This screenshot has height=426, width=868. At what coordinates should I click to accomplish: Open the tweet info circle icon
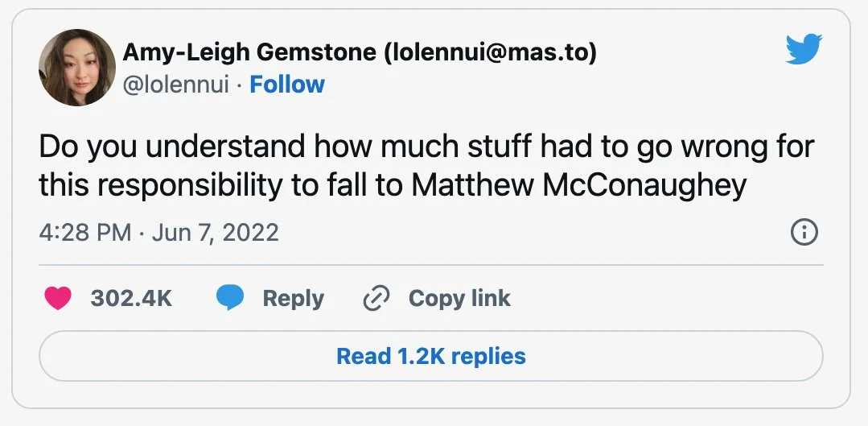[x=804, y=233]
